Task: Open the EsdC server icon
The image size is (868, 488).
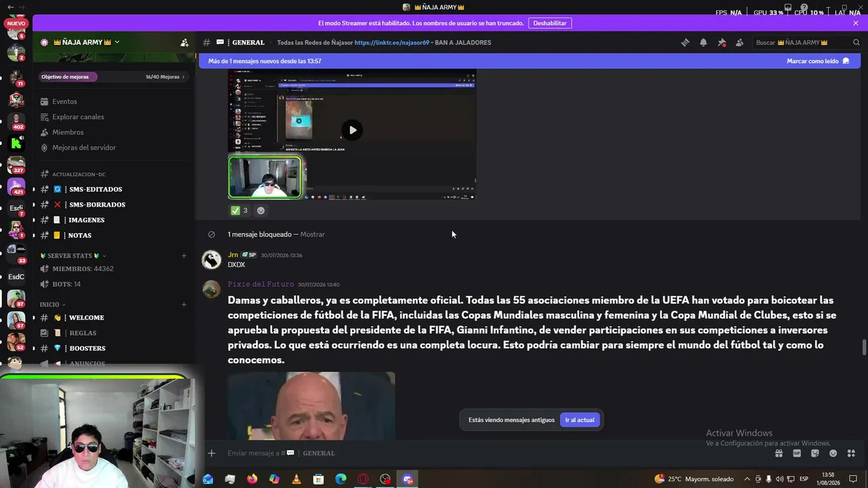Action: tap(16, 277)
